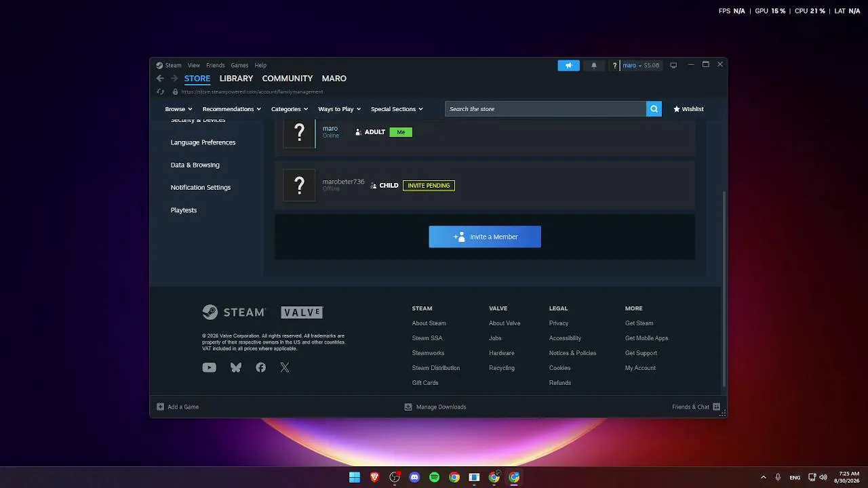Image resolution: width=868 pixels, height=488 pixels.
Task: Open the MARO profile tab
Action: click(334, 79)
